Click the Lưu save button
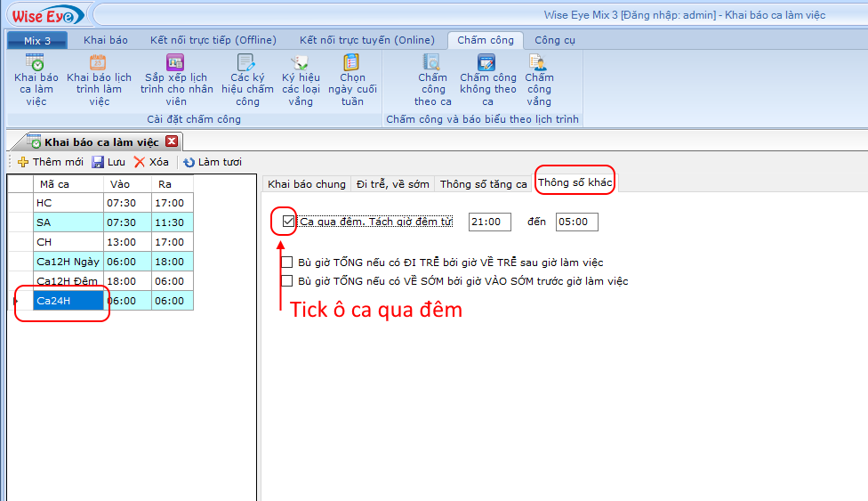The height and width of the screenshot is (501, 868). coord(108,162)
